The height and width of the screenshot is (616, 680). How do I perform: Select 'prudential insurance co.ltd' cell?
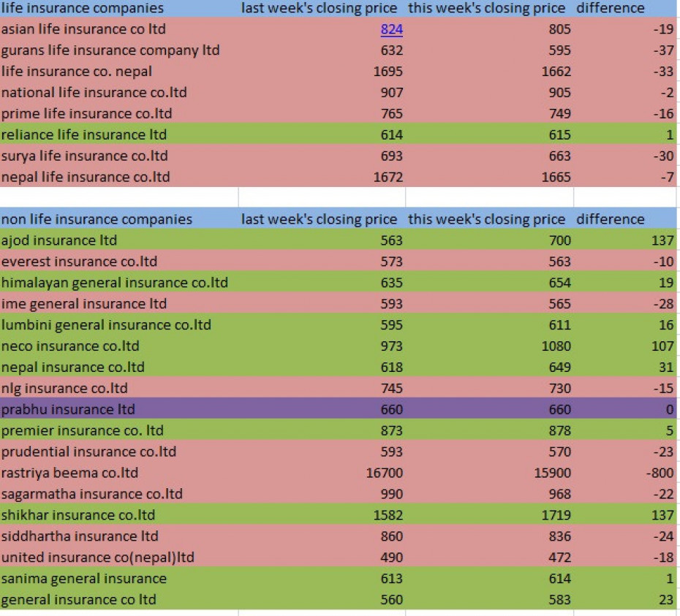pos(119,452)
